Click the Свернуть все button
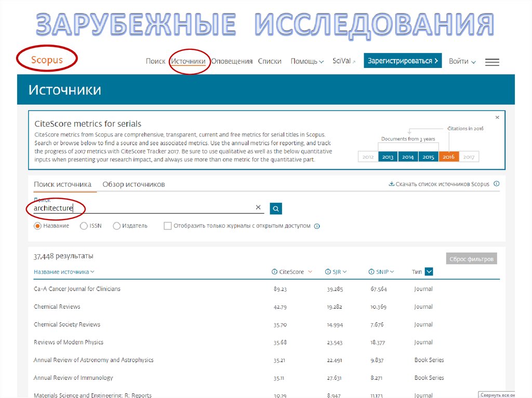This screenshot has height=398, width=532. click(497, 394)
